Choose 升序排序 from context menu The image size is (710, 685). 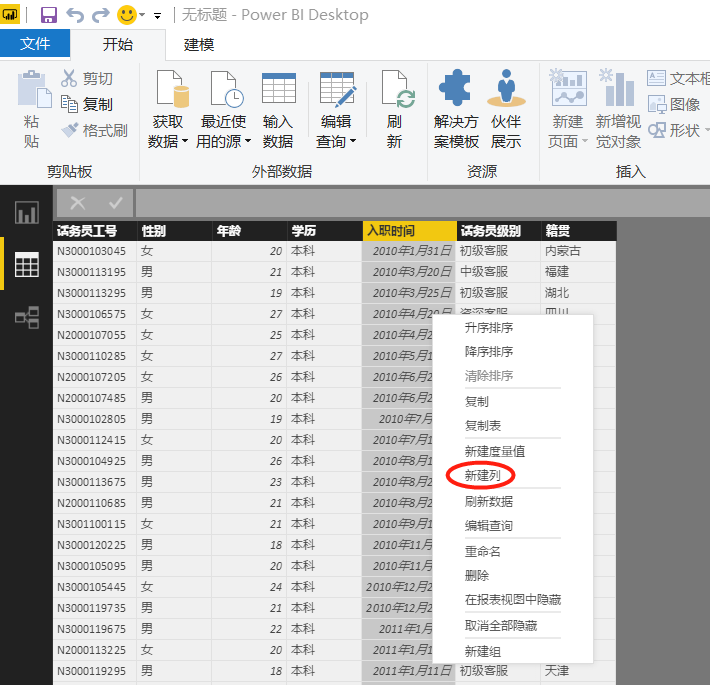pyautogui.click(x=489, y=327)
